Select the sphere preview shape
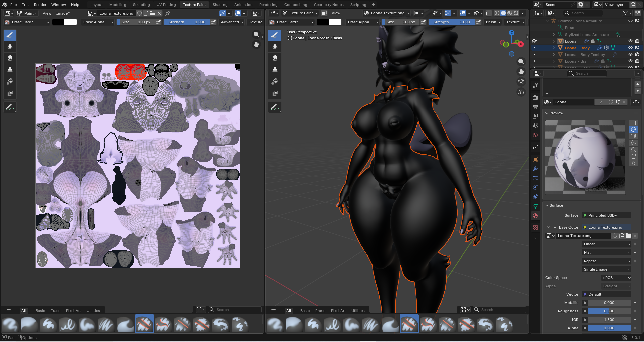The image size is (644, 342). click(633, 130)
